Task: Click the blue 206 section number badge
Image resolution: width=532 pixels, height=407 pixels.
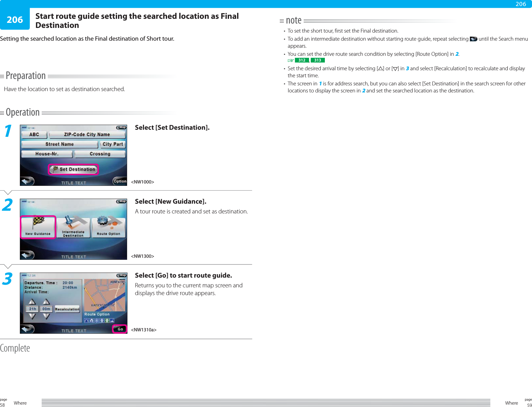Action: pos(15,19)
